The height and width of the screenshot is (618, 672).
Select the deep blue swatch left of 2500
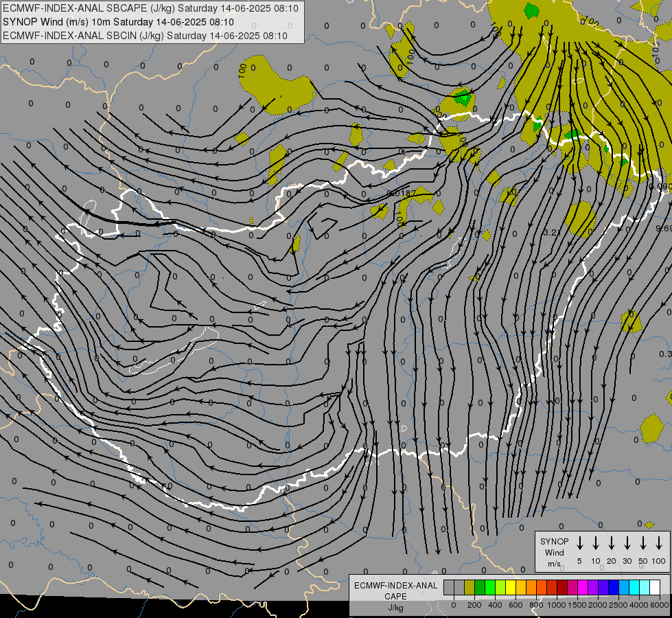click(614, 587)
